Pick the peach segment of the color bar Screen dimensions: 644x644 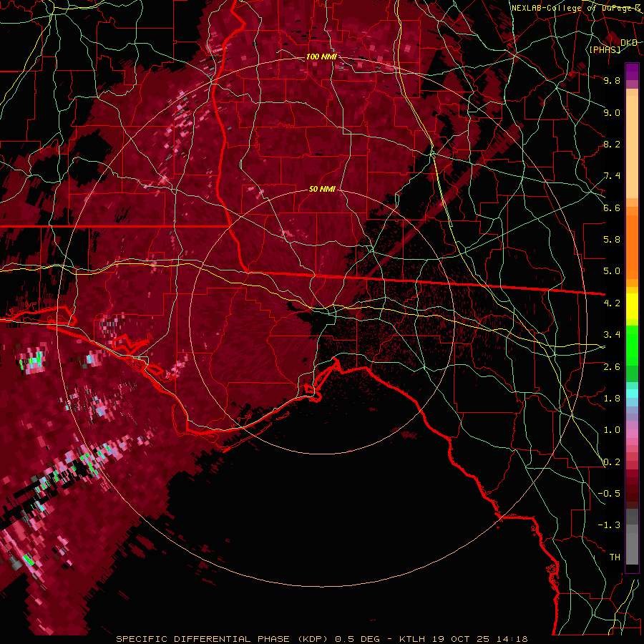coord(632,147)
